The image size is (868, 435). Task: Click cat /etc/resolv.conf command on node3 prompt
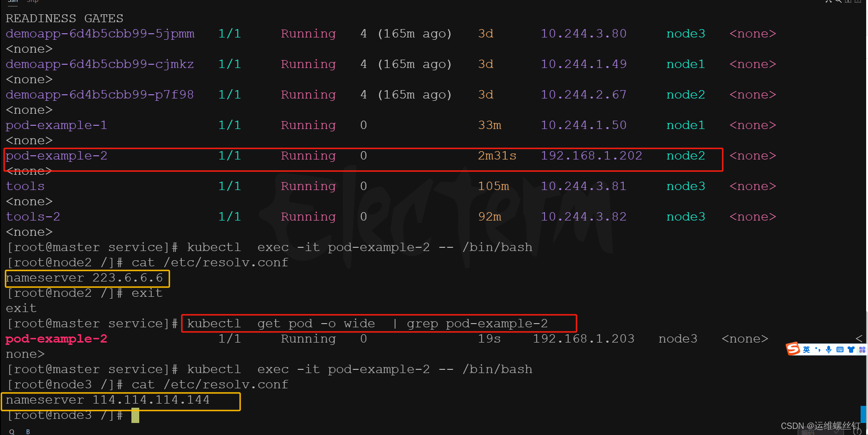coord(210,385)
